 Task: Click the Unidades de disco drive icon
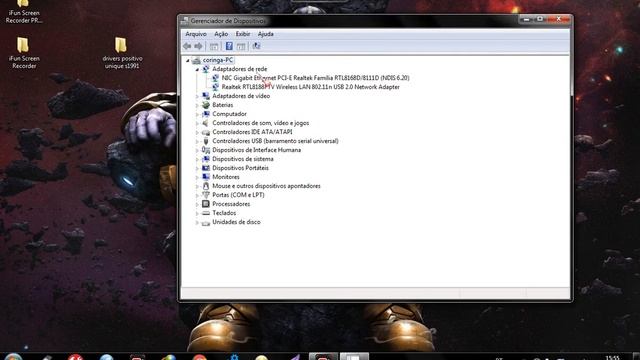(206, 222)
